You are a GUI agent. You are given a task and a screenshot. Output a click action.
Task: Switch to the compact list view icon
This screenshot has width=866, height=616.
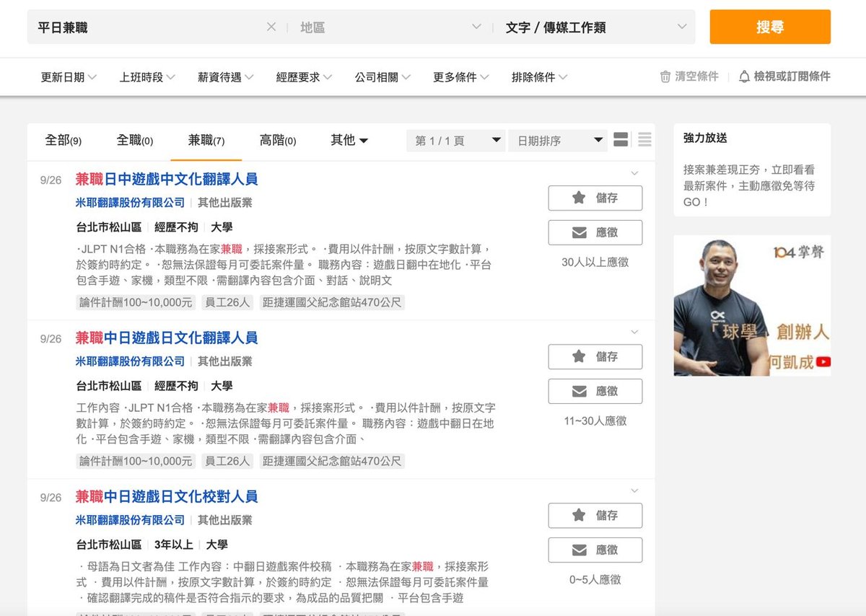tap(644, 140)
